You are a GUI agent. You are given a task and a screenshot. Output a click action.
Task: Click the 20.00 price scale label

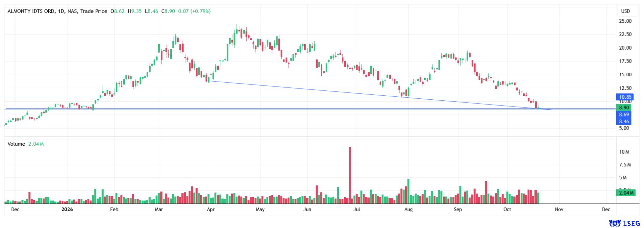625,48
